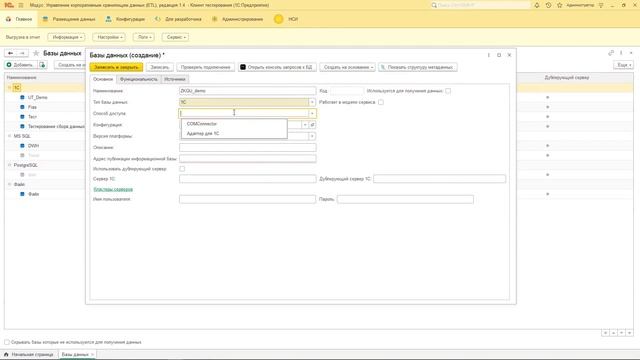Toggle hide unused databases checkbox at bottom
Viewport: 640px width, 360px height.
click(x=7, y=342)
